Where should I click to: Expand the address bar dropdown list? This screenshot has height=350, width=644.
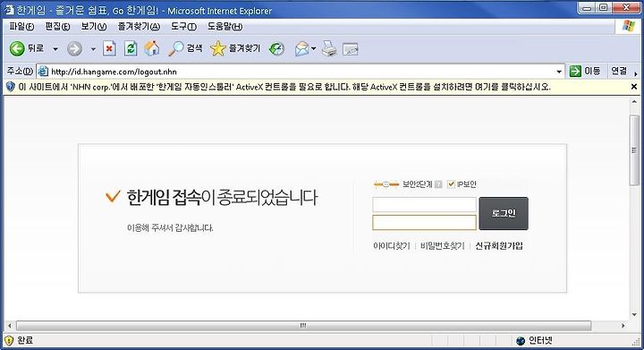[559, 72]
